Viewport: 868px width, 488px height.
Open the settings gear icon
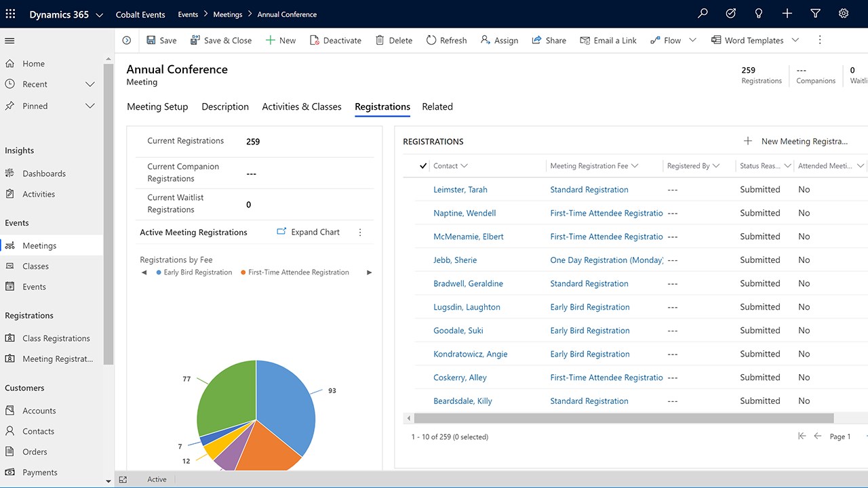(x=844, y=14)
